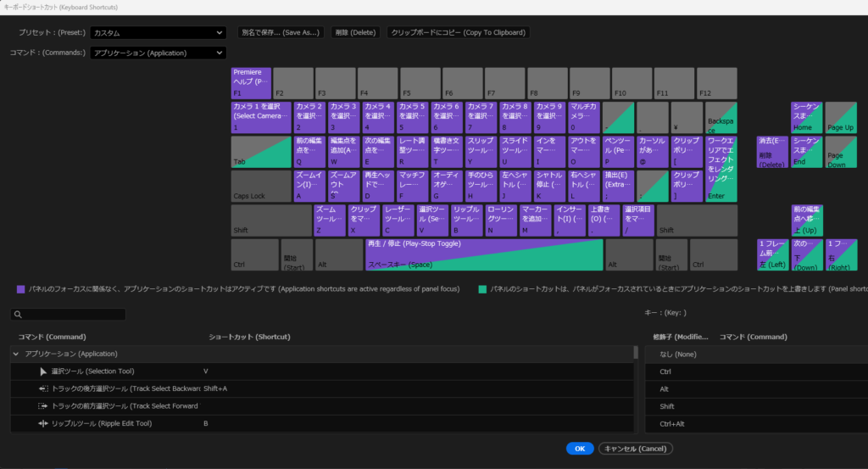Select the V key Selection Tool
Image resolution: width=868 pixels, height=469 pixels.
click(x=432, y=221)
